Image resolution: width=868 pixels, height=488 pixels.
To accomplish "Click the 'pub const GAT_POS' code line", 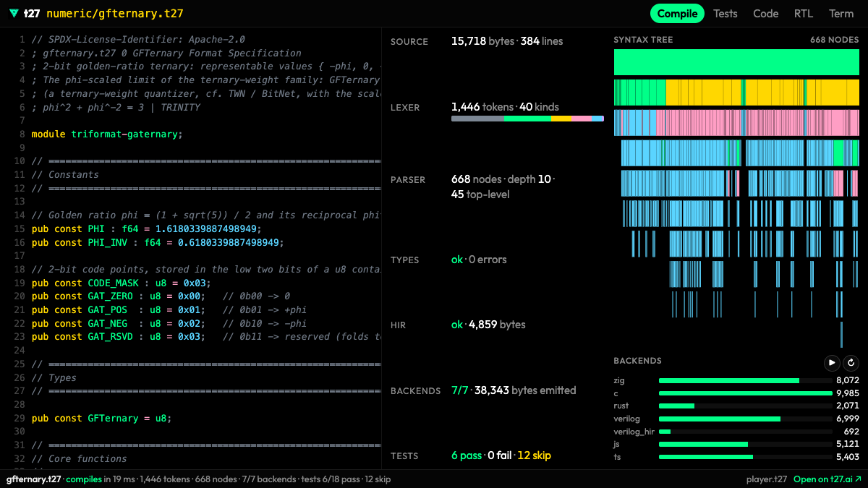I will [169, 309].
